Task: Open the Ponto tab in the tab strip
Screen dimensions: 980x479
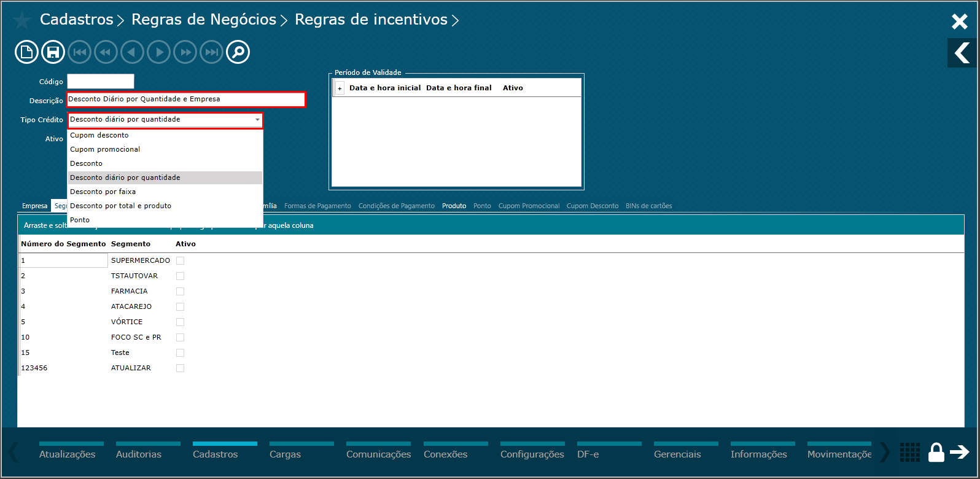Action: pyautogui.click(x=482, y=206)
